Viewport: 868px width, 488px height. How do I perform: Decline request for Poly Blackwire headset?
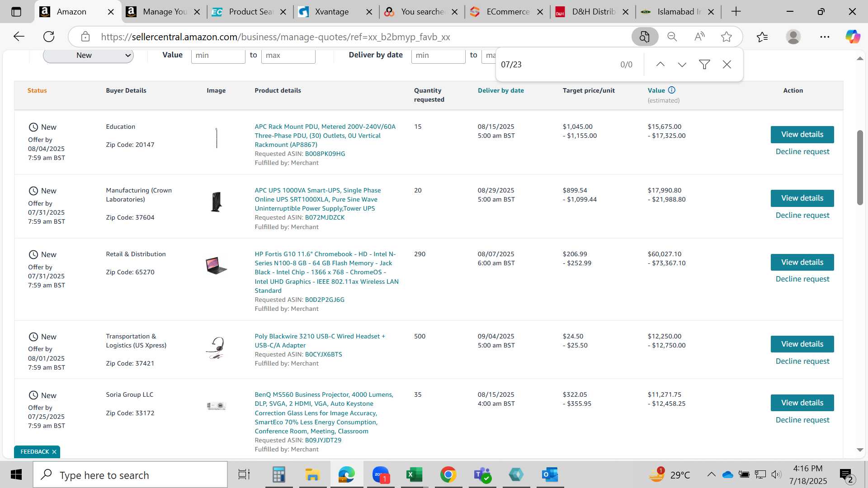[802, 361]
